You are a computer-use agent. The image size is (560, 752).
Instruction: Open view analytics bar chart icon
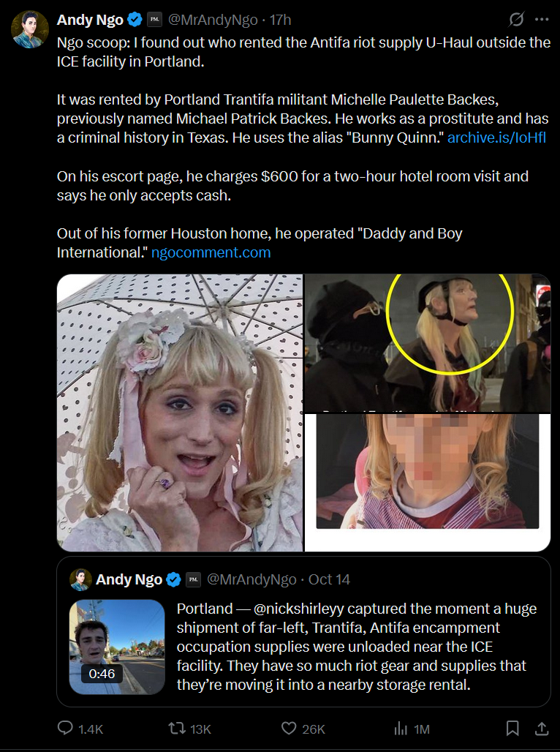pyautogui.click(x=401, y=729)
